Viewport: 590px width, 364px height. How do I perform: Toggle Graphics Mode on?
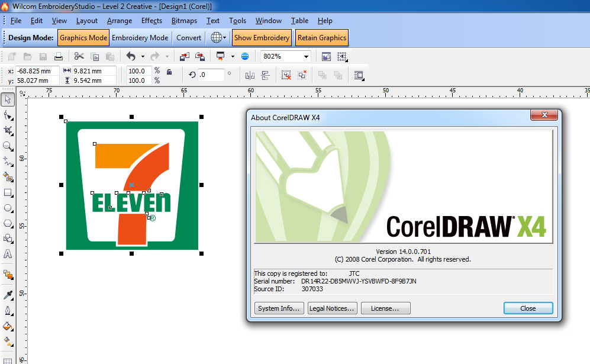coord(83,38)
